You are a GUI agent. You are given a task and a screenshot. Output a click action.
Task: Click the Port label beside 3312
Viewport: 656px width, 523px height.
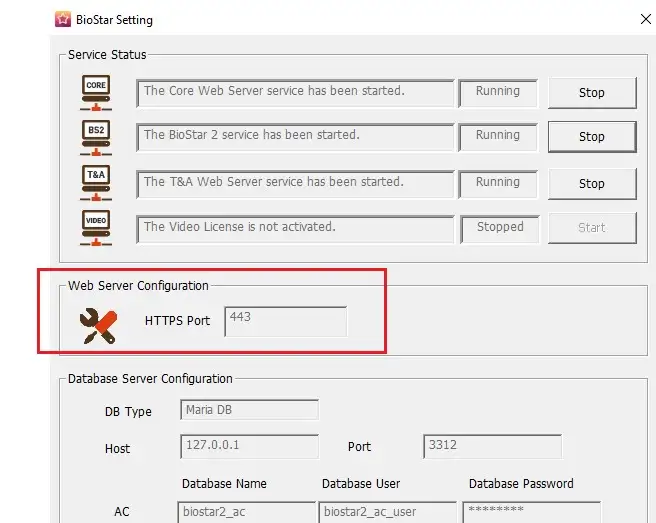[359, 447]
